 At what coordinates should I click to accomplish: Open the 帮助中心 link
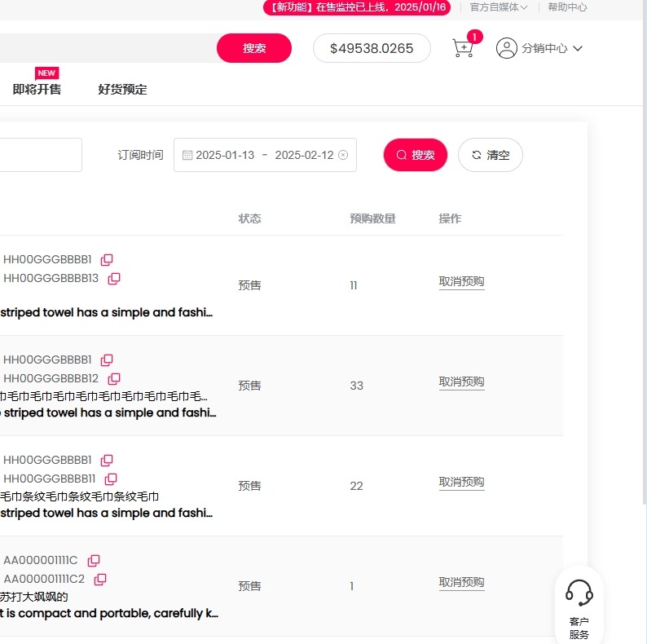click(x=567, y=7)
